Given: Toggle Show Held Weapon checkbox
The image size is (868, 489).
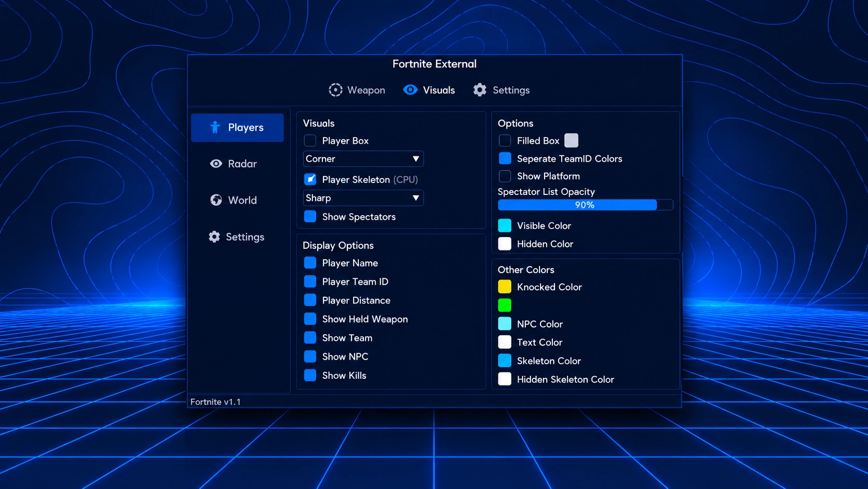Looking at the screenshot, I should [x=310, y=319].
